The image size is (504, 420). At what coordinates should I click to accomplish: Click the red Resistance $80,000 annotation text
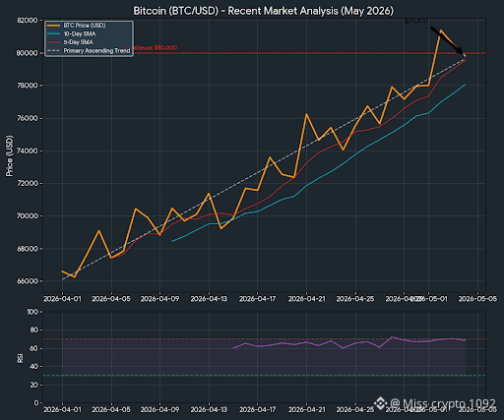155,48
